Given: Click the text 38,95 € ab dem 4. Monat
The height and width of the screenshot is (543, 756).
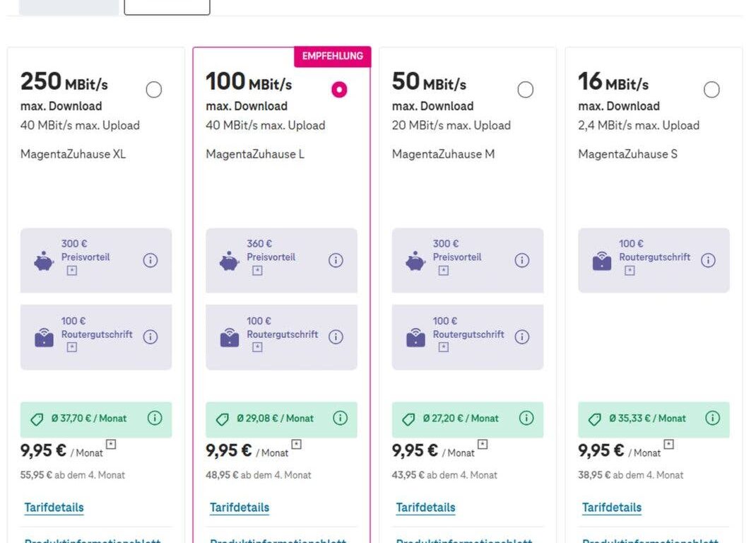Looking at the screenshot, I should (x=631, y=475).
